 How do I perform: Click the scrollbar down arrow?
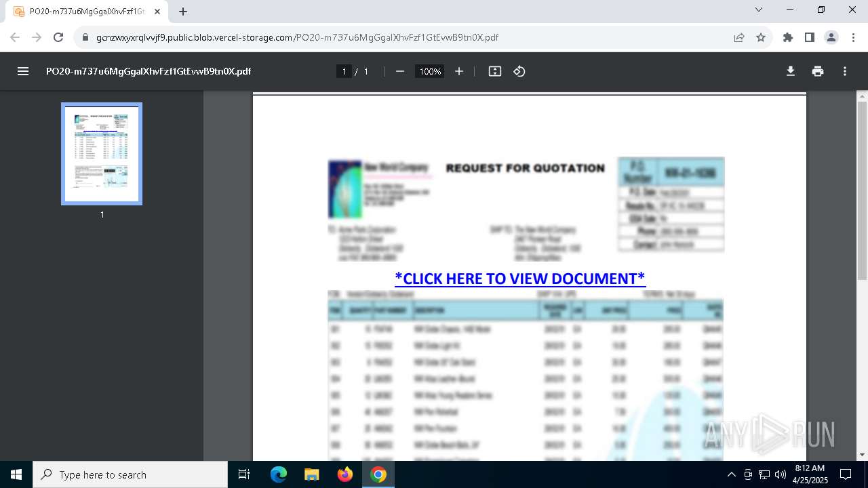pyautogui.click(x=862, y=455)
